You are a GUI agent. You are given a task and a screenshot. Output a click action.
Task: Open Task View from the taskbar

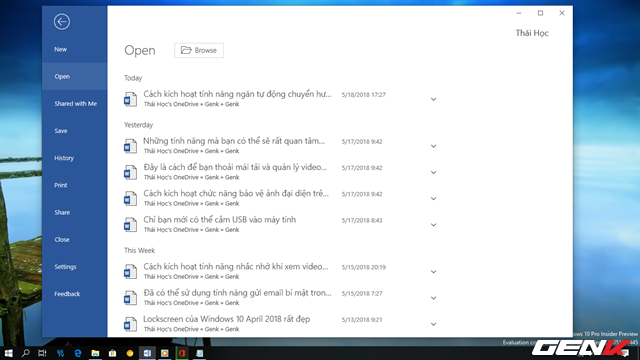click(42, 353)
